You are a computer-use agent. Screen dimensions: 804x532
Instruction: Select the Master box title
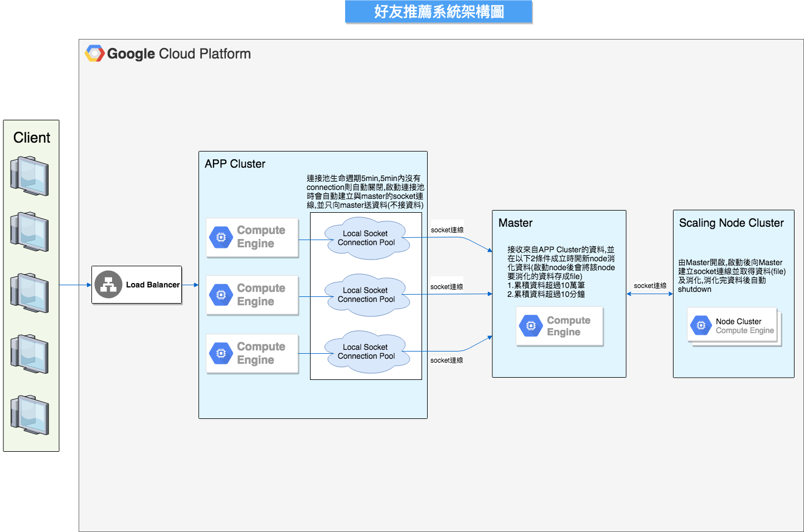[515, 223]
